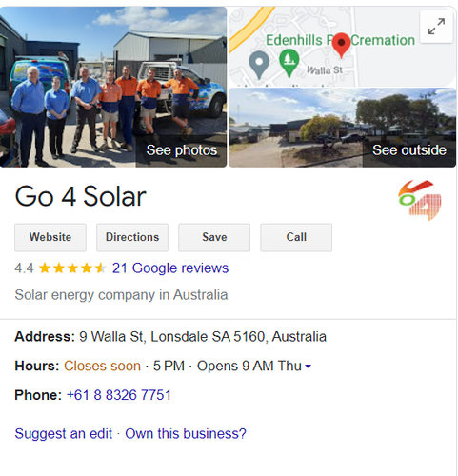Save this business listing
This screenshot has width=458, height=476.
click(x=214, y=237)
